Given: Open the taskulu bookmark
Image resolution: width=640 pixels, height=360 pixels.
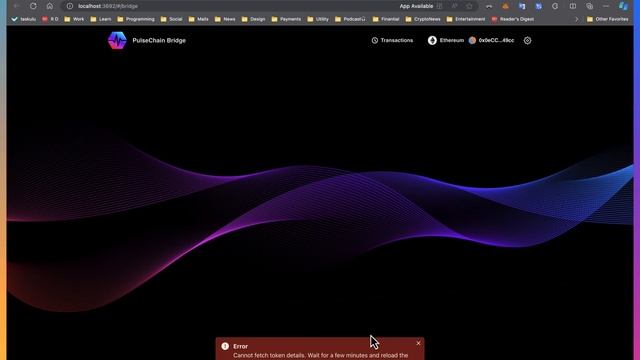Looking at the screenshot, I should 24,19.
